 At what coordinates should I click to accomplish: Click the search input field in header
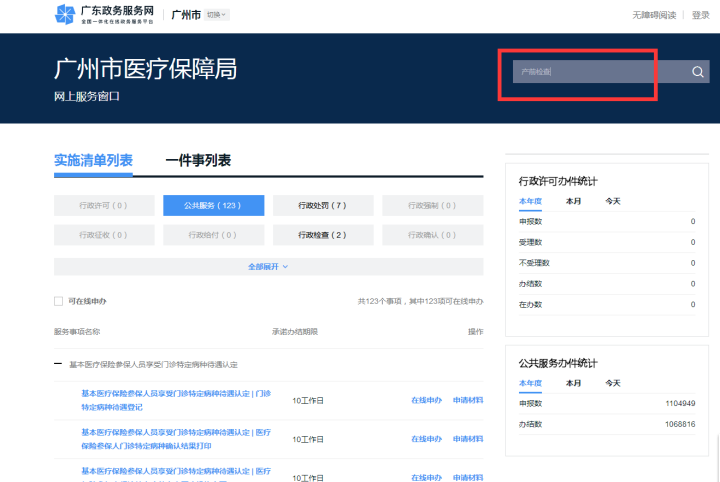point(595,72)
